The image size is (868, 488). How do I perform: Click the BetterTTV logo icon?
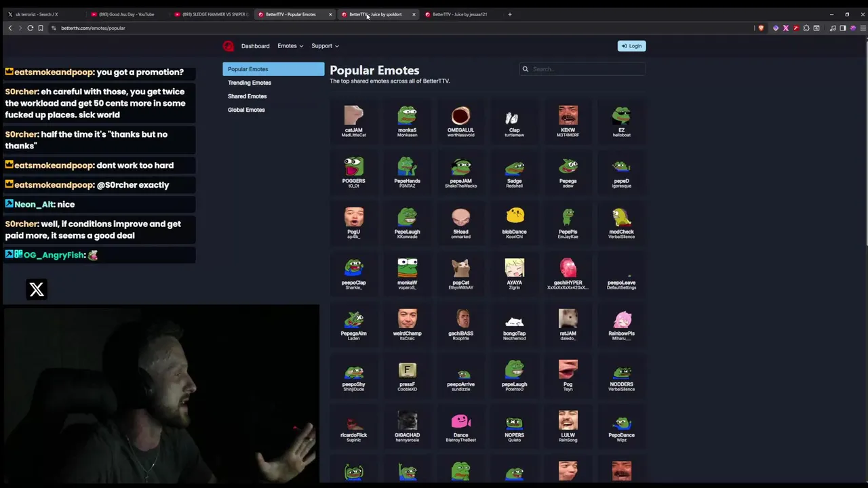click(x=229, y=46)
